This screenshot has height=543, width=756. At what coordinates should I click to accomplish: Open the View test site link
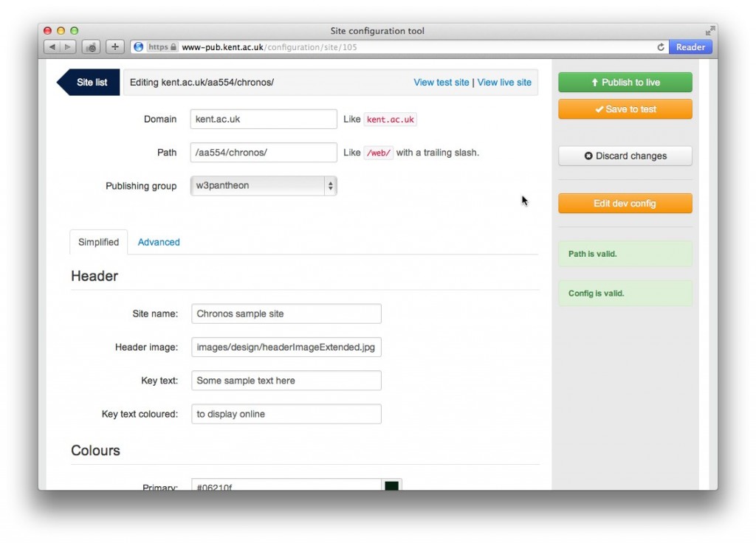(441, 83)
